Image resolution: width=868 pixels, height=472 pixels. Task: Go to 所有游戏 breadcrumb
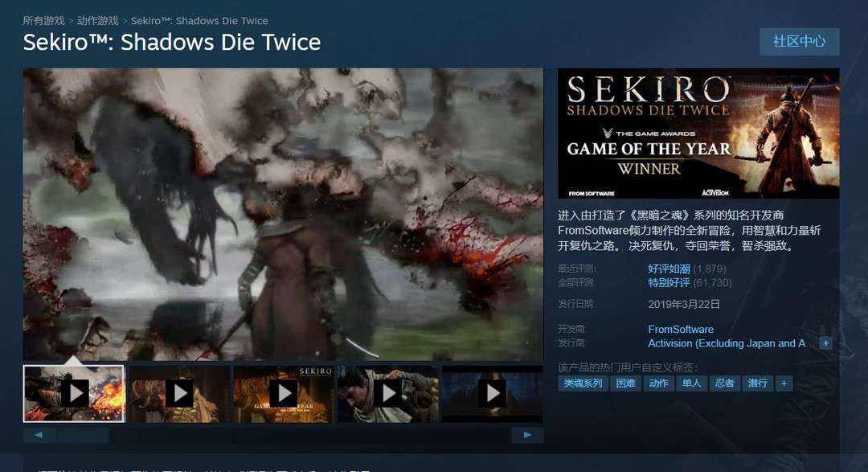[x=43, y=20]
